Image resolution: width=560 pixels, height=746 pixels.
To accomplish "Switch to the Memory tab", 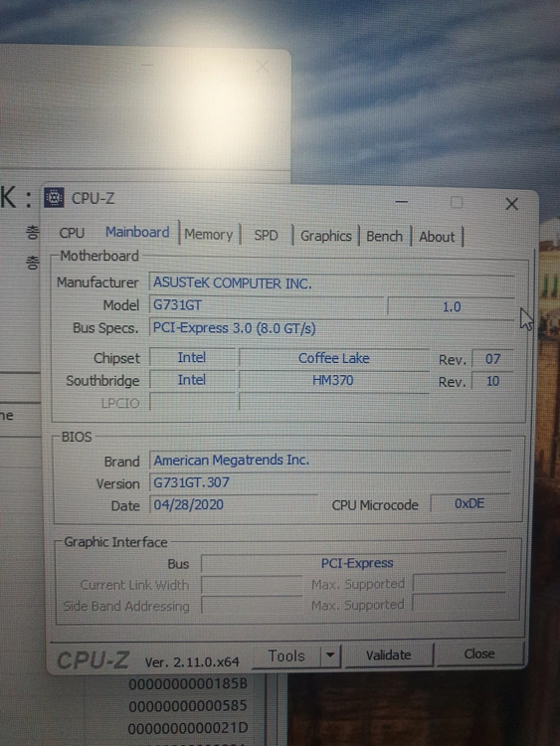I will click(x=209, y=235).
